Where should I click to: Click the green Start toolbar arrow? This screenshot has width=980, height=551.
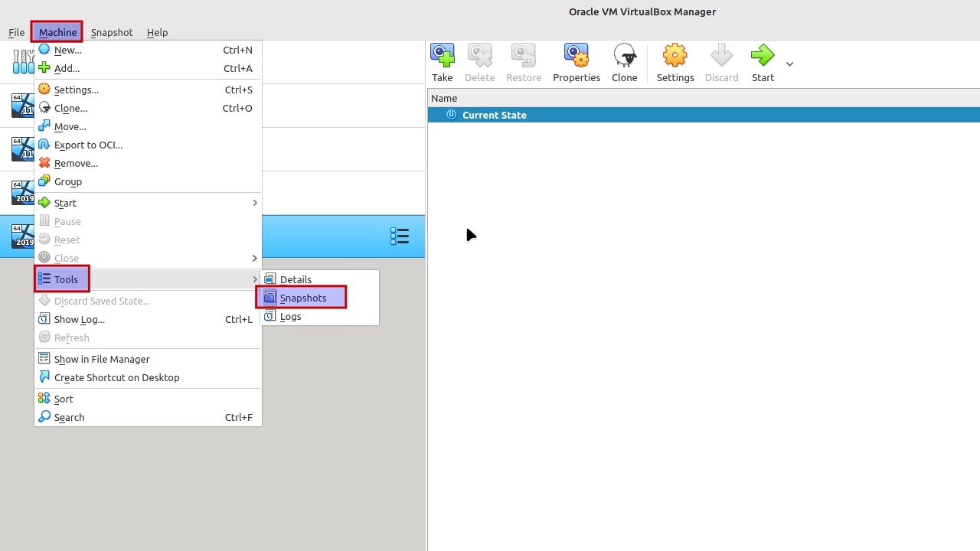click(x=763, y=55)
